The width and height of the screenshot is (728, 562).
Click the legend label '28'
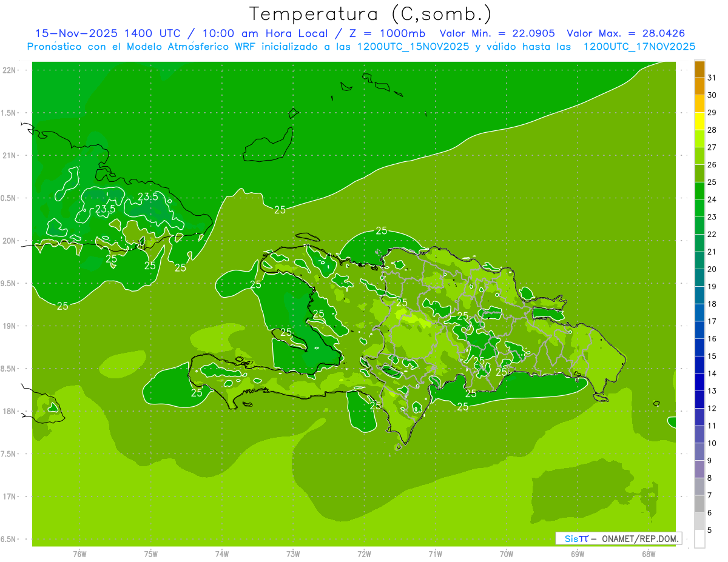click(712, 130)
